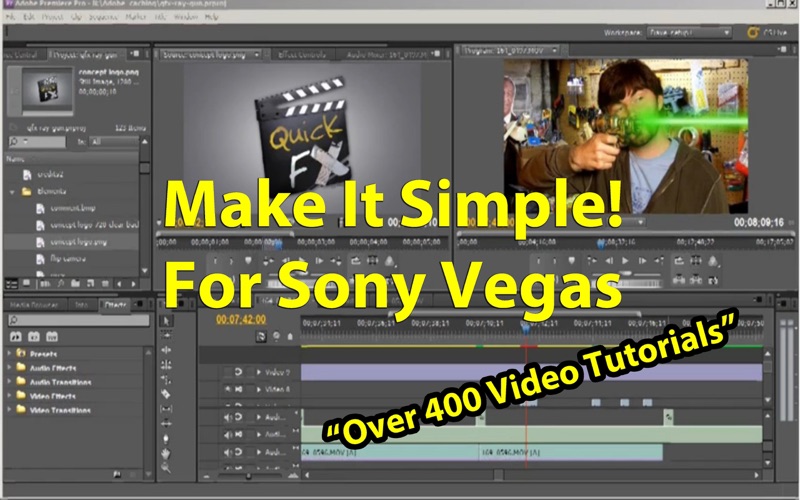Mute the speaker on the 104_0540.MOV audio track
This screenshot has width=800, height=500.
pyautogui.click(x=228, y=452)
